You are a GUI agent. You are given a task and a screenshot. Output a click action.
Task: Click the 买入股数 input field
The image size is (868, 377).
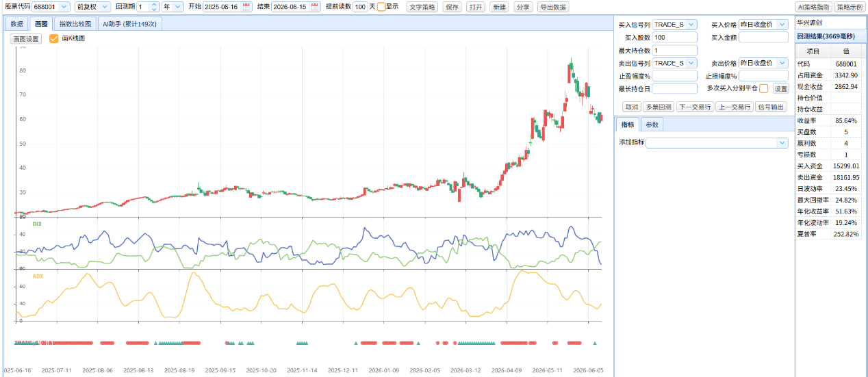click(x=674, y=37)
